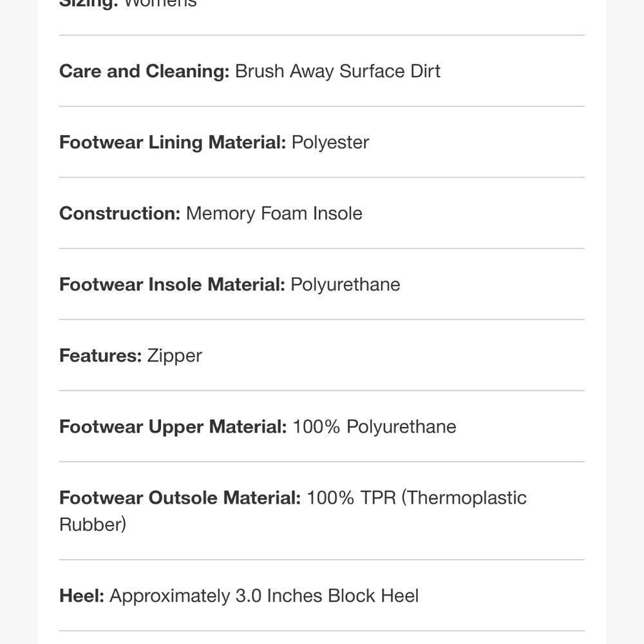The width and height of the screenshot is (644, 644).
Task: Select the Footwear Outsole Material label
Action: click(x=180, y=498)
